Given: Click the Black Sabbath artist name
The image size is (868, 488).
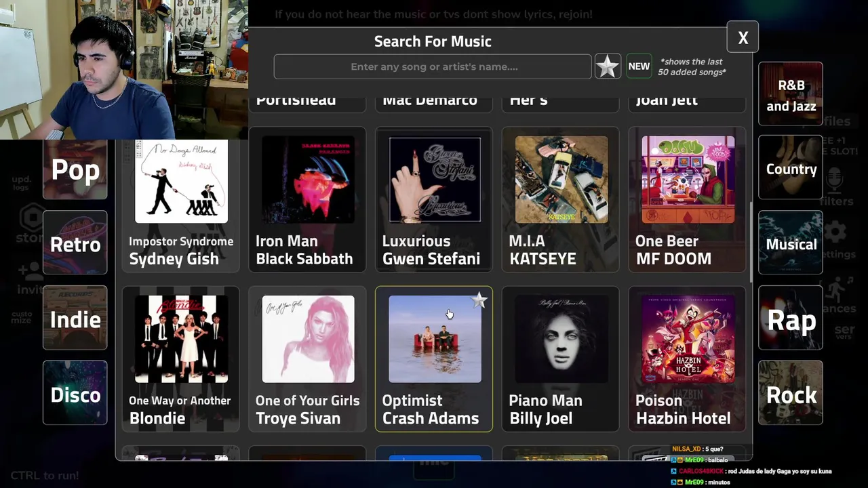Looking at the screenshot, I should (304, 259).
